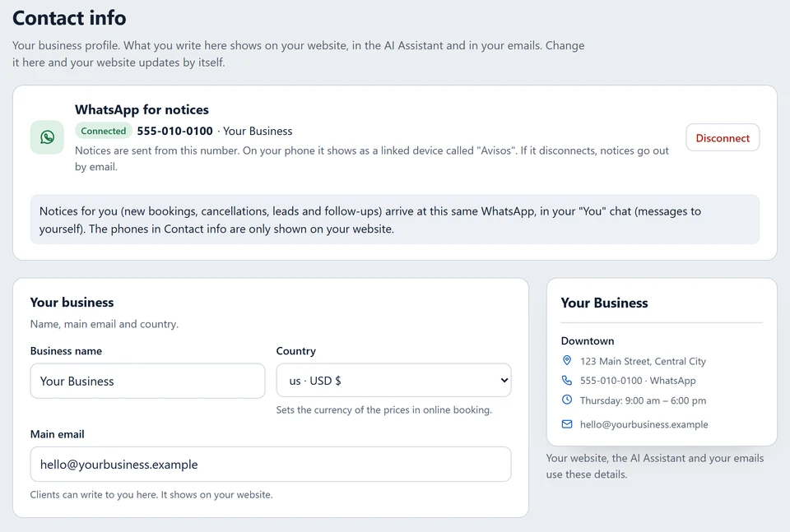The height and width of the screenshot is (532, 790).
Task: Open the Country currency dropdown
Action: tap(393, 381)
